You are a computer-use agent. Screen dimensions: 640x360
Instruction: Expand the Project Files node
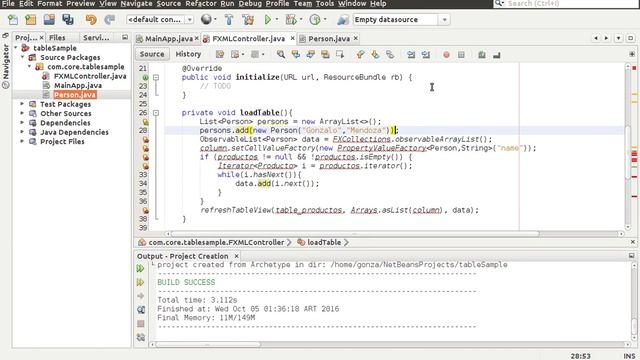22,142
